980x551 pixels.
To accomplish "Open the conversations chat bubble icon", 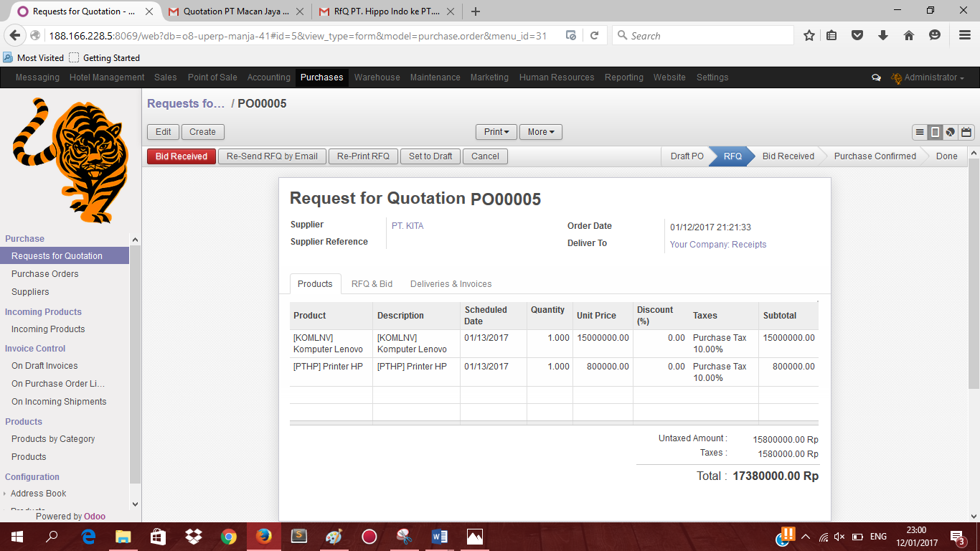I will click(x=876, y=77).
